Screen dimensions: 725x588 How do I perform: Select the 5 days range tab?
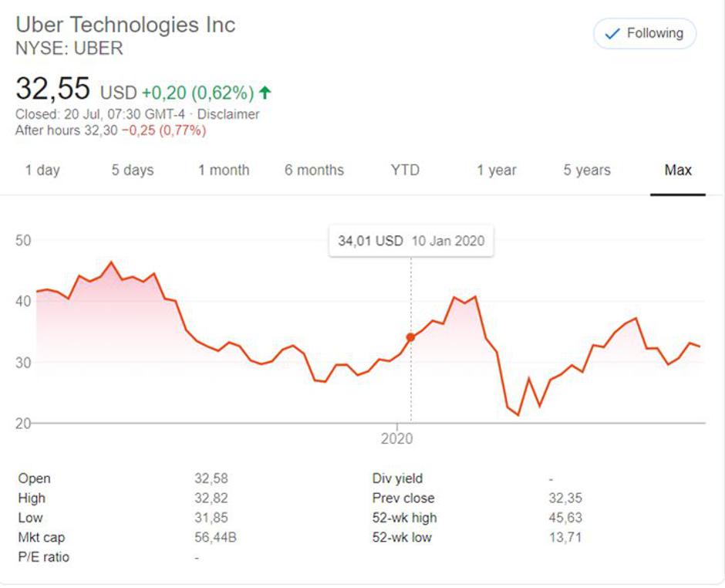point(133,171)
